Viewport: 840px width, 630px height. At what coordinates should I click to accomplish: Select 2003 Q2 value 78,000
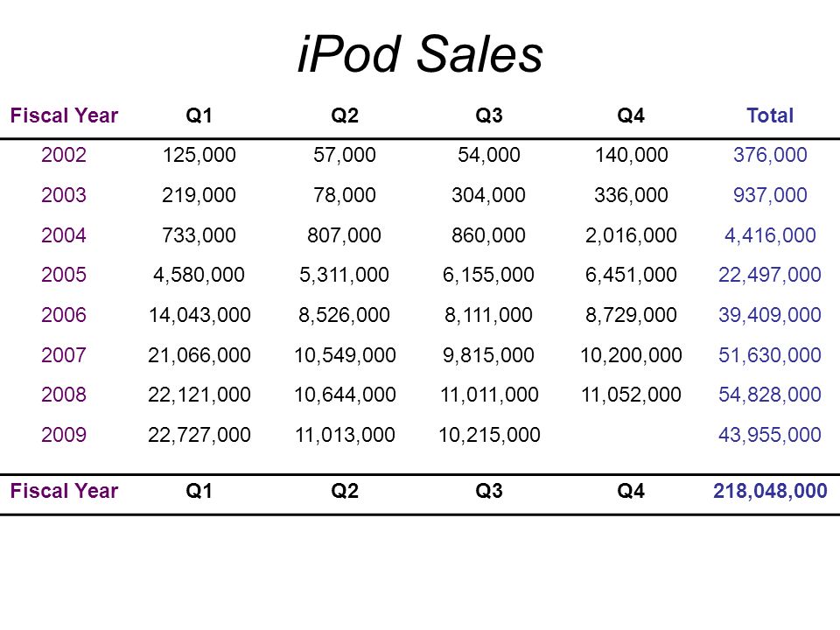point(345,195)
